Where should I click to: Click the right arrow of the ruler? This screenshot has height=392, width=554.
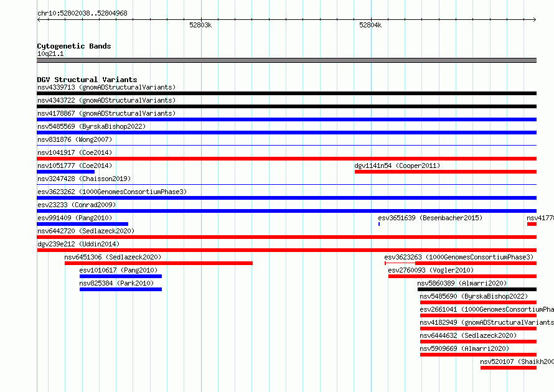[x=535, y=19]
